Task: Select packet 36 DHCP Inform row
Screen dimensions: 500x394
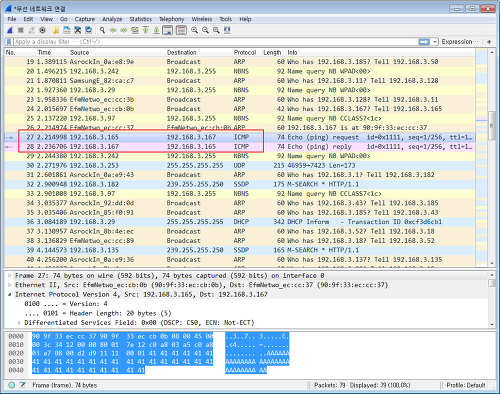Action: 240,222
